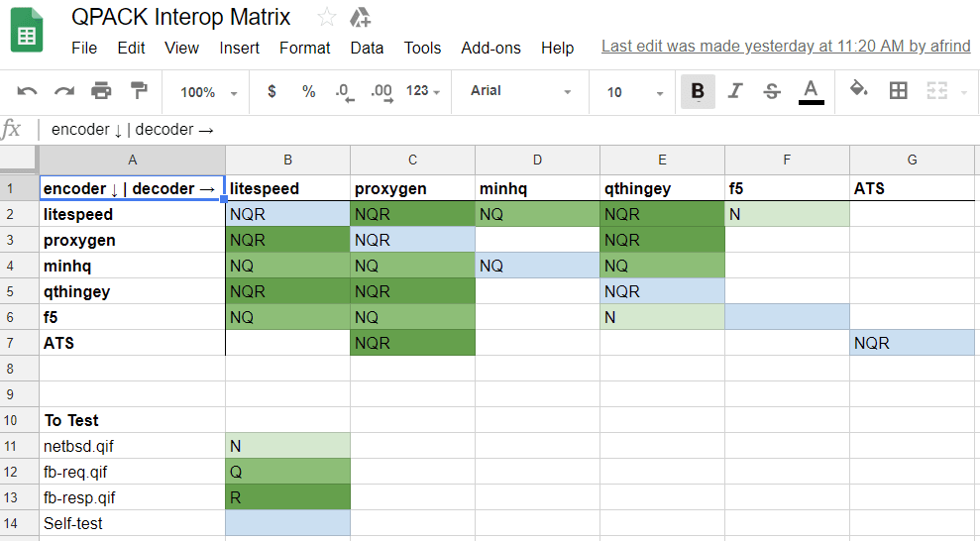
Task: Increase decimal places icon
Action: (381, 92)
